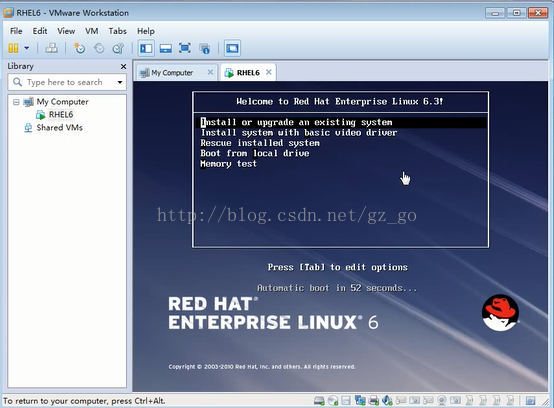Take a snapshot of this virtual machine
This screenshot has width=554, height=408.
tap(79, 48)
